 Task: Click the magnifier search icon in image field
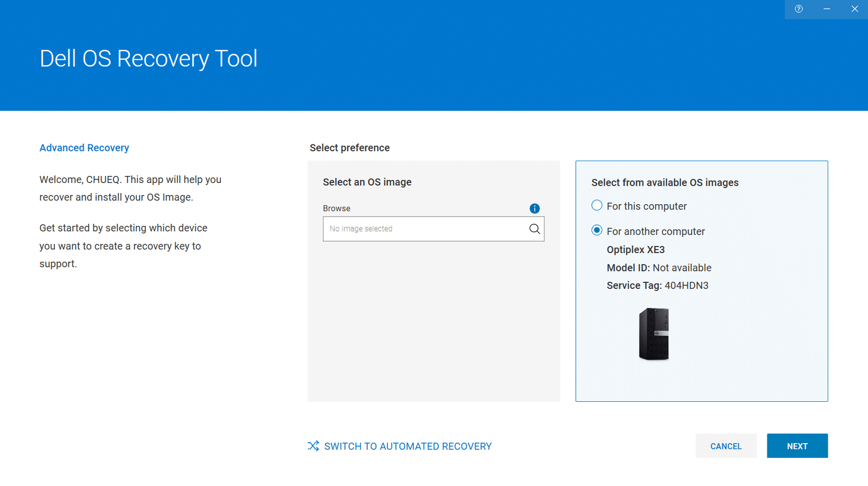[x=534, y=229]
